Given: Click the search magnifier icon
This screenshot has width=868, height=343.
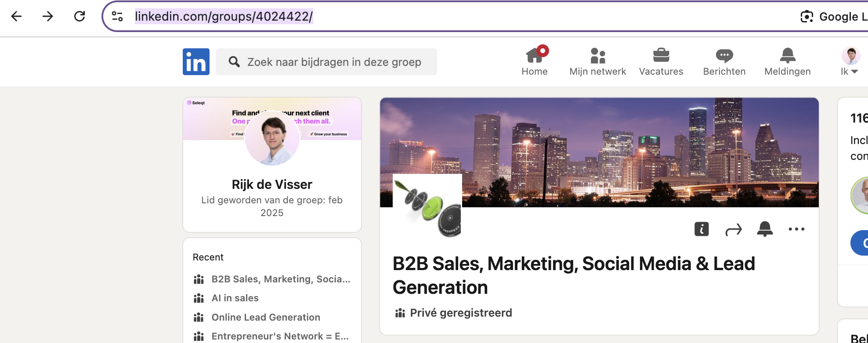Looking at the screenshot, I should point(234,61).
